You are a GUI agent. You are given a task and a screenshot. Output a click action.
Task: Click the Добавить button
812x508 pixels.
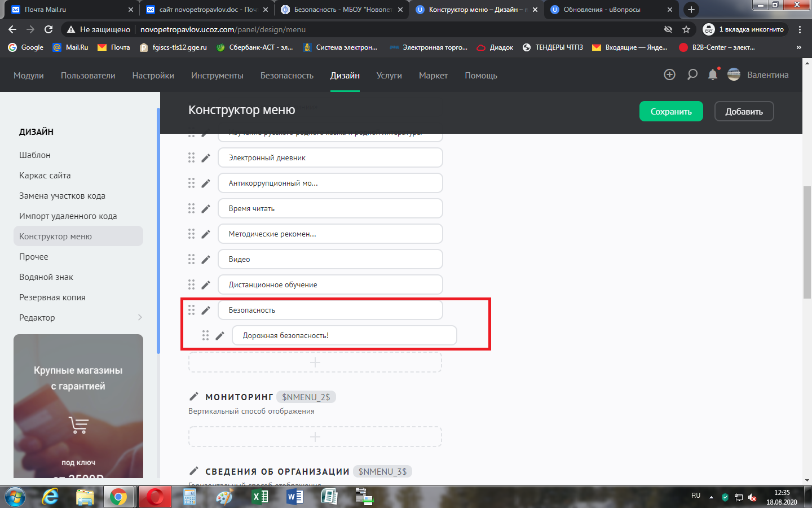744,112
